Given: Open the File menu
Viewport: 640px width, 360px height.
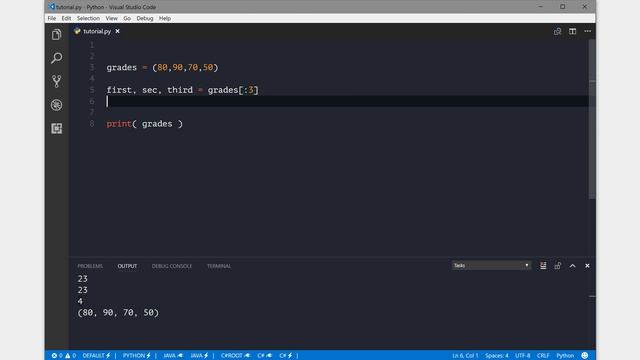Looking at the screenshot, I should pos(52,18).
